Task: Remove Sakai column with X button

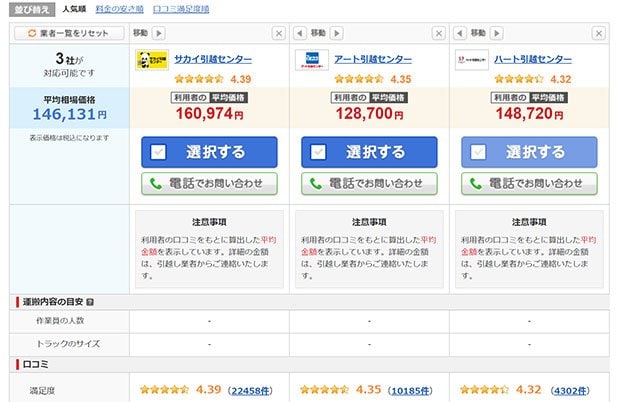Action: 279,33
